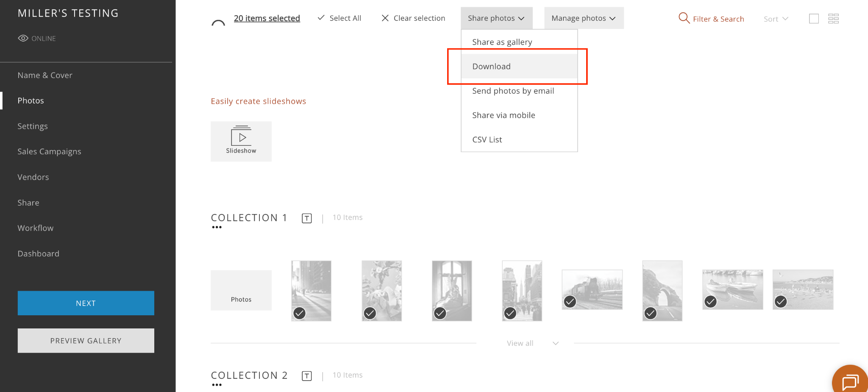Viewport: 868px width, 392px height.
Task: Switch to grid view icon
Action: coord(833,19)
